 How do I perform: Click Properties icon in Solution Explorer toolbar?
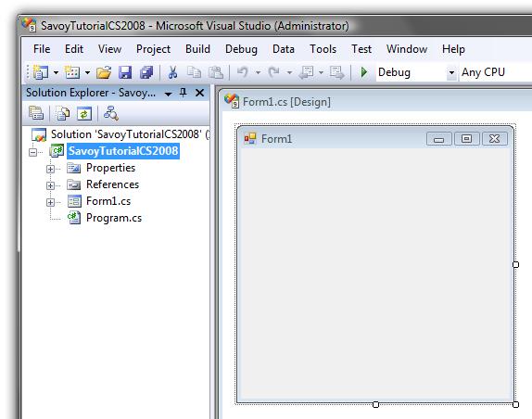click(36, 114)
